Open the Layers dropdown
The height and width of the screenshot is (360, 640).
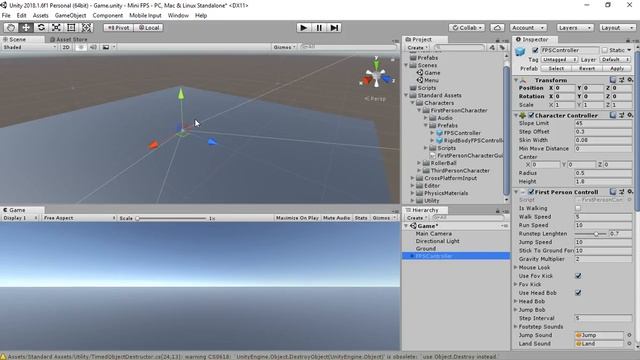tap(575, 27)
